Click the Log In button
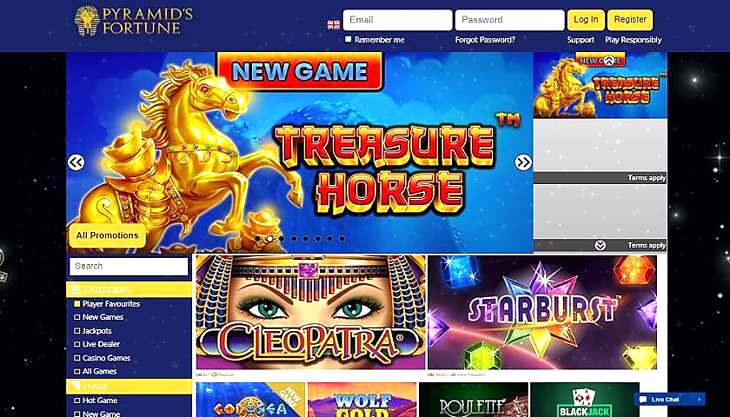 pos(586,20)
